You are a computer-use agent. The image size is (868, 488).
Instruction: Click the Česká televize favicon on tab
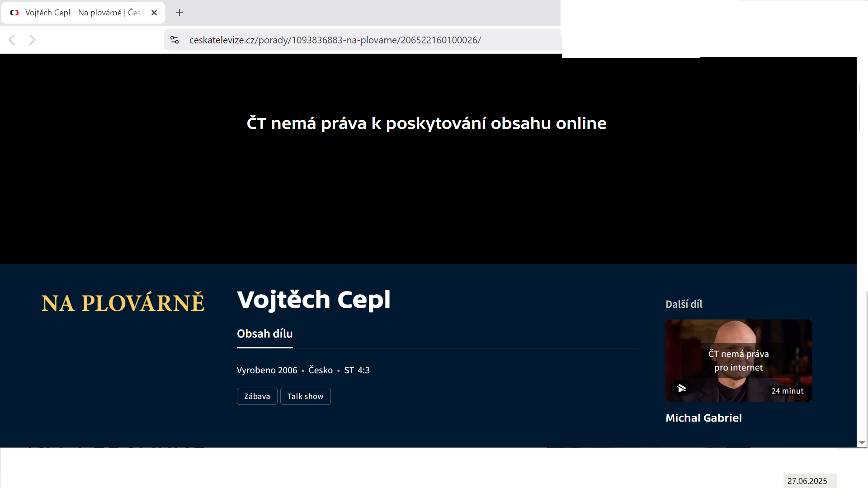tap(14, 13)
